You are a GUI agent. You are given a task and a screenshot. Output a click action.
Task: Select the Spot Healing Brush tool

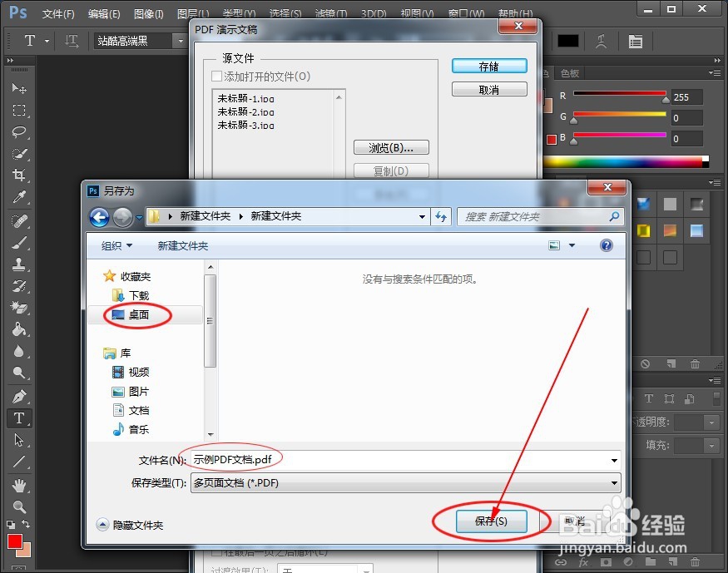(19, 221)
